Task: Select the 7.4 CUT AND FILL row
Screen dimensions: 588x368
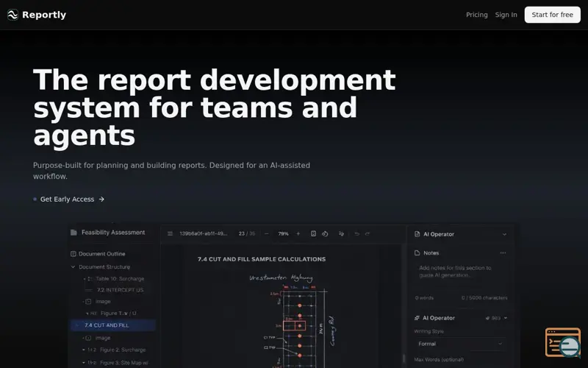Action: point(113,325)
